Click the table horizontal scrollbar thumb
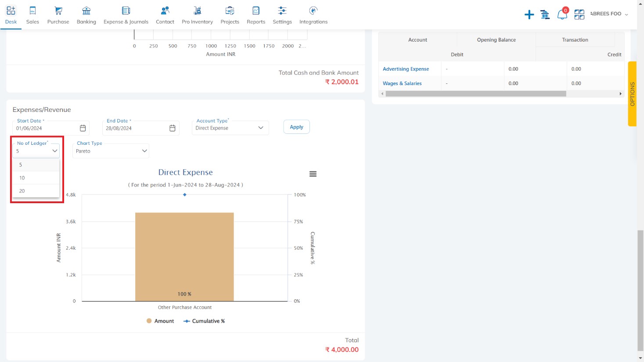The width and height of the screenshot is (644, 362). point(476,93)
